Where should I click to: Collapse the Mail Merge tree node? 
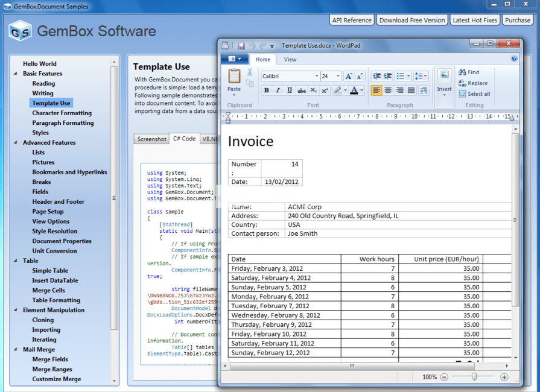point(16,349)
